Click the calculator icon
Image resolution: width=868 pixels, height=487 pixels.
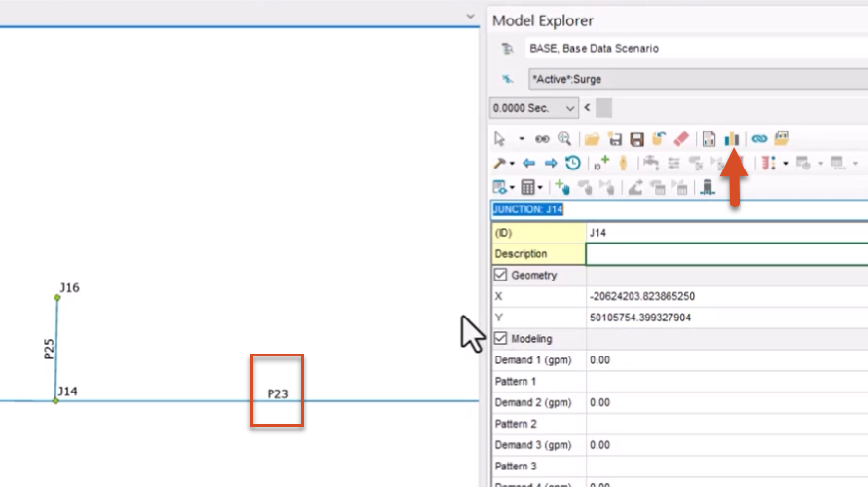coord(527,187)
